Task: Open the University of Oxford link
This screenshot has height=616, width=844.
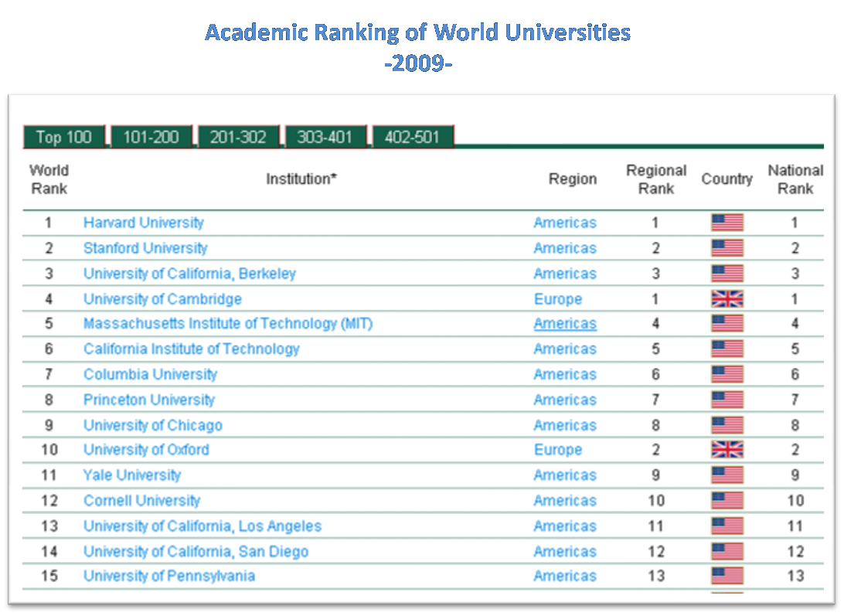Action: [146, 450]
